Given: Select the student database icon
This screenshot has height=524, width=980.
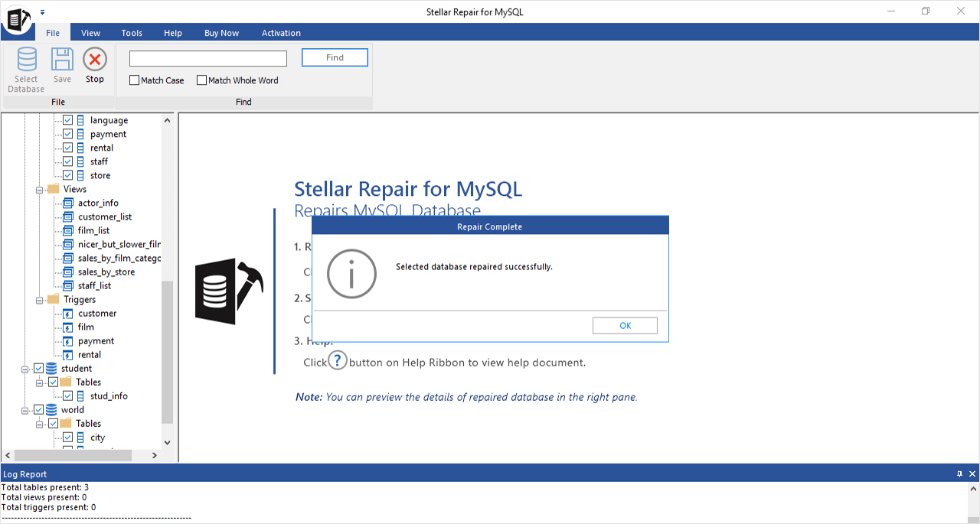Looking at the screenshot, I should 51,369.
